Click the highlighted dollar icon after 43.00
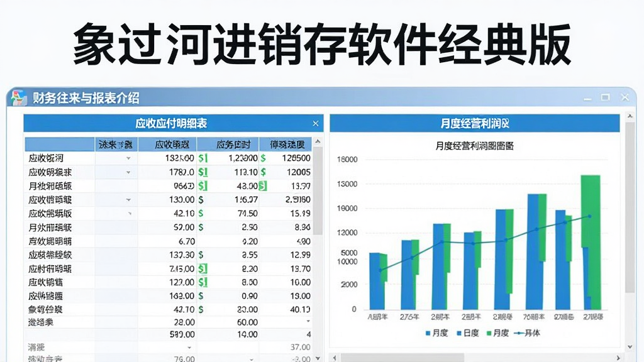 point(262,186)
